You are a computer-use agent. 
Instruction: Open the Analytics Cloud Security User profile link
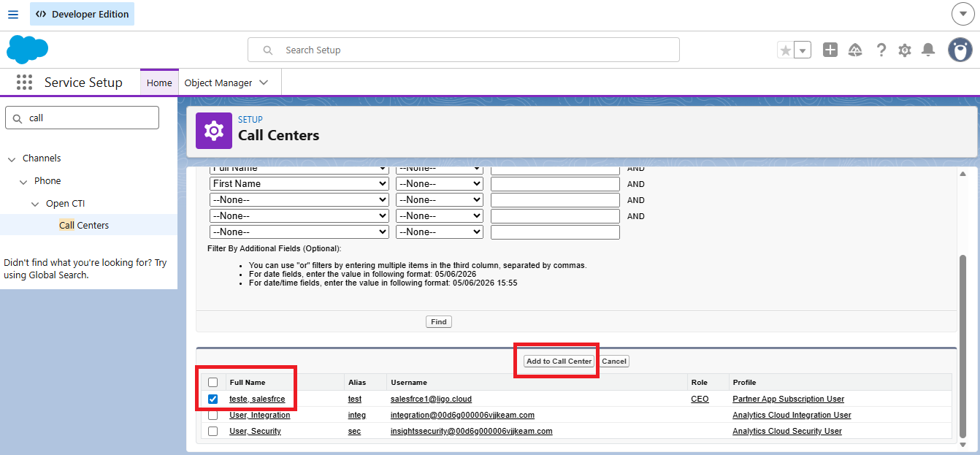click(x=787, y=431)
